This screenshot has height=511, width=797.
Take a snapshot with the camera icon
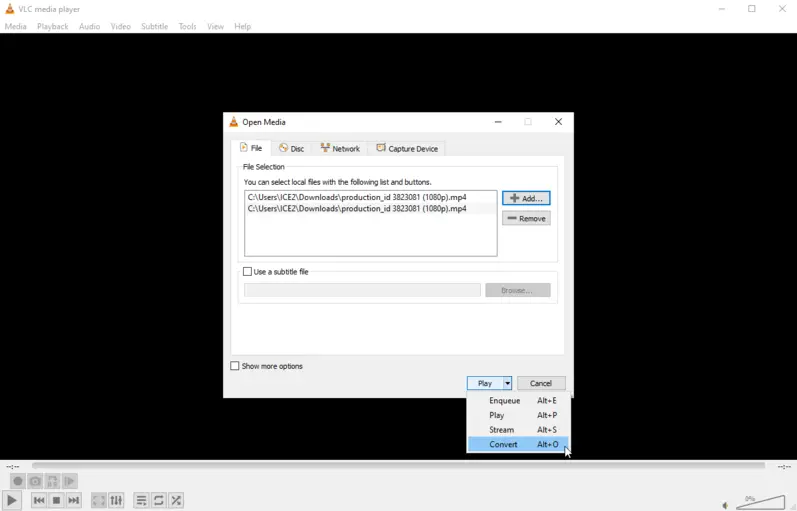tap(35, 481)
